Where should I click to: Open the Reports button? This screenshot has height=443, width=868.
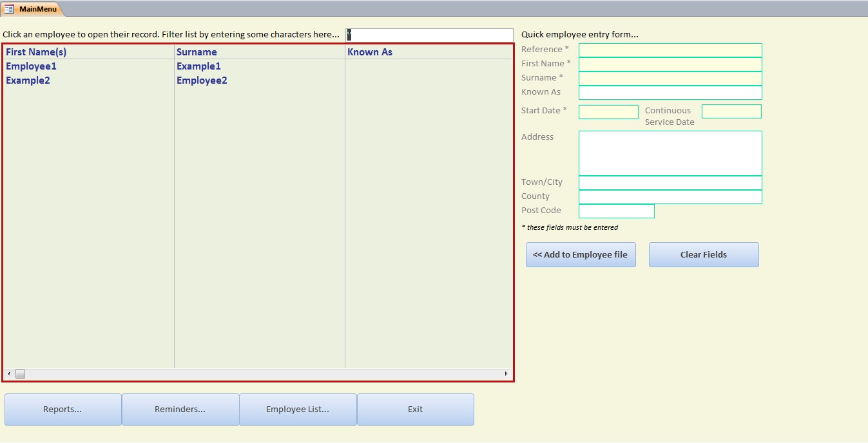tap(63, 410)
